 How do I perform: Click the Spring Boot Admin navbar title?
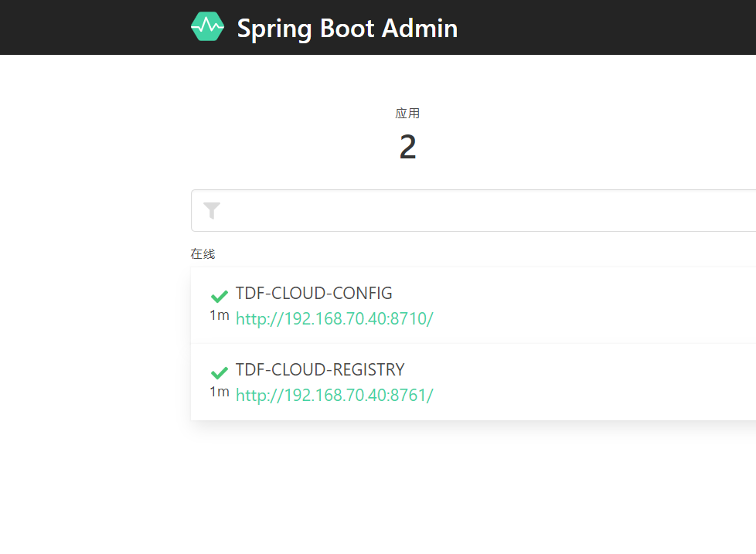point(347,28)
